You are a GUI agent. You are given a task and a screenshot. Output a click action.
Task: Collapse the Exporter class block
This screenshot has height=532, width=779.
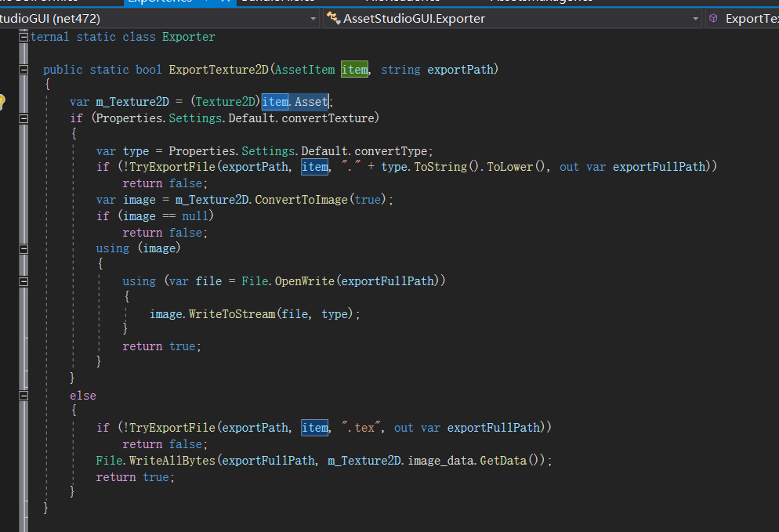[x=23, y=37]
